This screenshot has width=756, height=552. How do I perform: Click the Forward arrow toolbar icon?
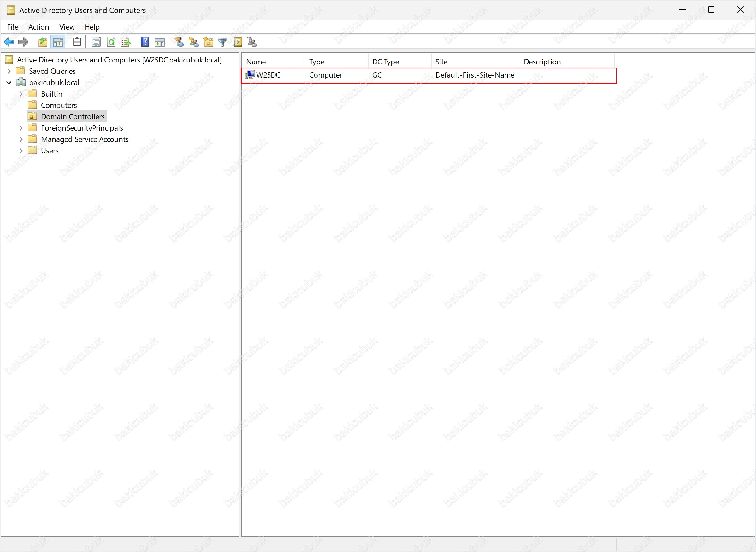23,42
